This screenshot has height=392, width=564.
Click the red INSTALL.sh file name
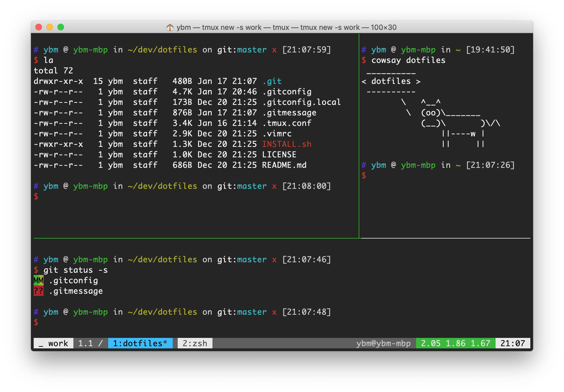(287, 144)
